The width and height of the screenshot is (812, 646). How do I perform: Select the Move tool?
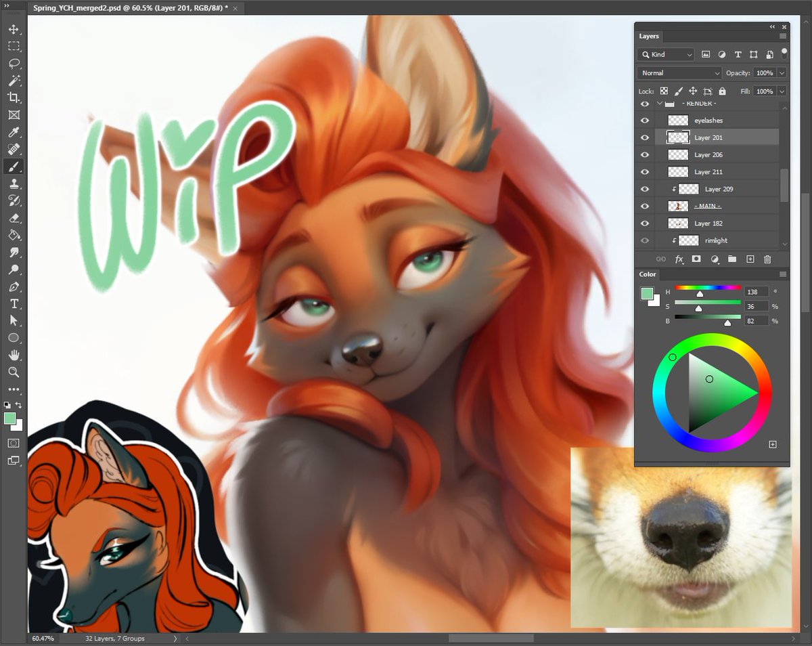[x=14, y=29]
